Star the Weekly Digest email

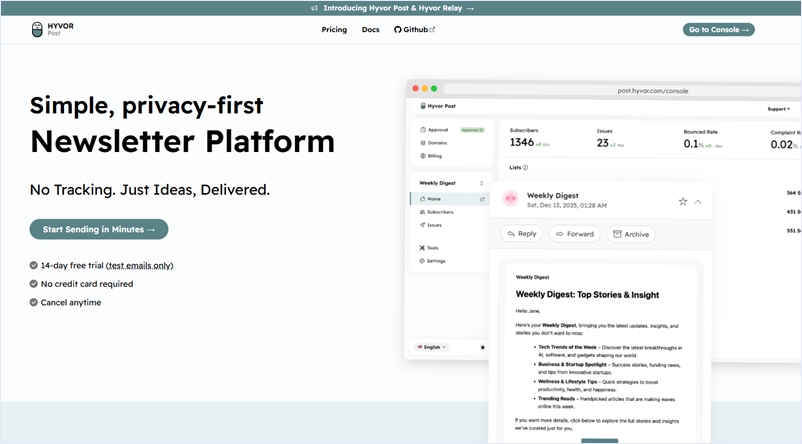click(683, 201)
